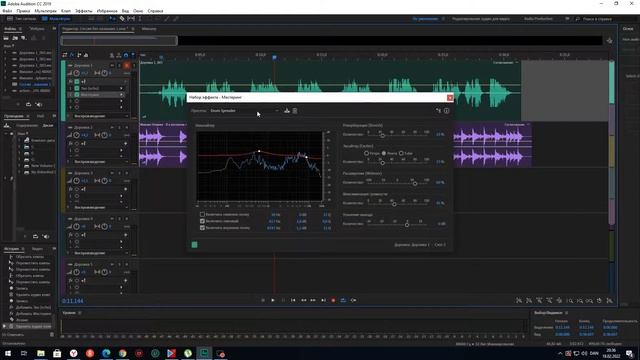This screenshot has height=360, width=640.
Task: Open track 3 output routing dropdown
Action: tap(100, 207)
